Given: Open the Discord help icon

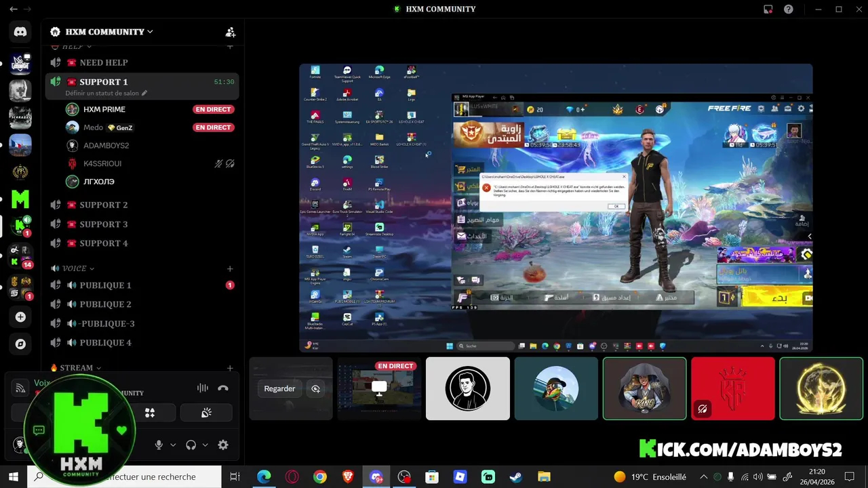Looking at the screenshot, I should [789, 9].
